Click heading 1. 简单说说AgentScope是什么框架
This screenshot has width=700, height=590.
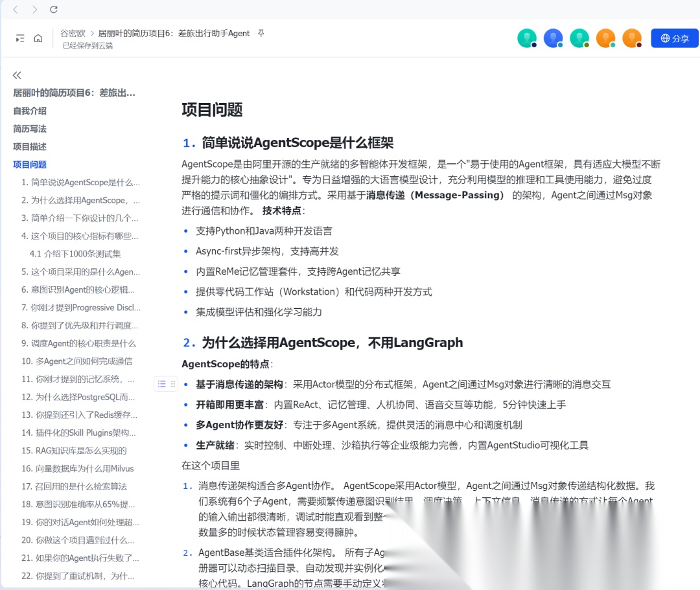pyautogui.click(x=288, y=142)
